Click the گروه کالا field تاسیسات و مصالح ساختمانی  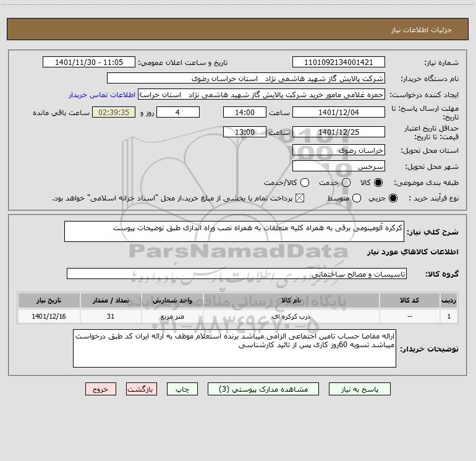237,274
